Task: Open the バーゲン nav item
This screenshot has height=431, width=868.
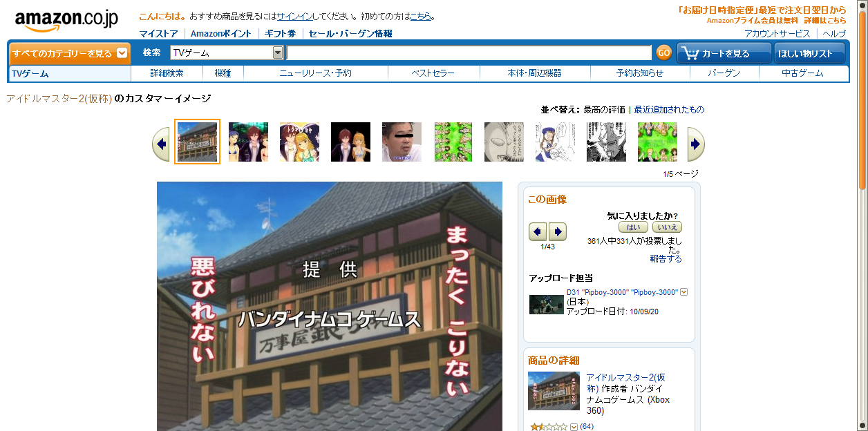Action: click(724, 73)
